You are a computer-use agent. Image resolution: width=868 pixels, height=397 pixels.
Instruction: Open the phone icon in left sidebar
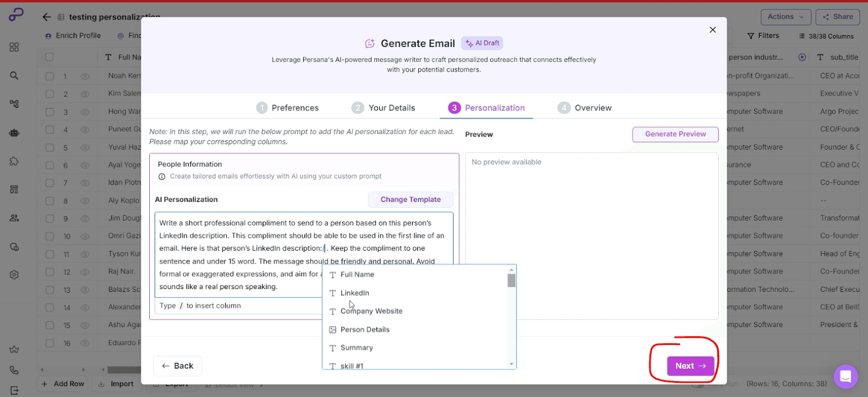(14, 370)
